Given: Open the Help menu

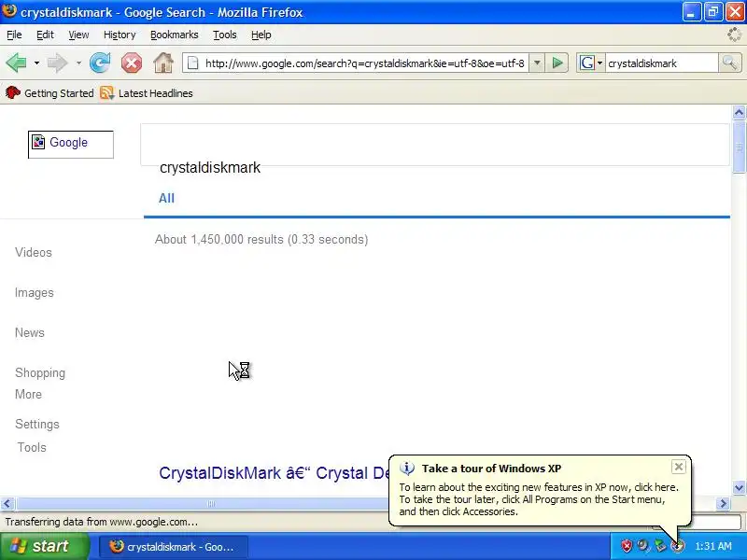Looking at the screenshot, I should click(261, 35).
